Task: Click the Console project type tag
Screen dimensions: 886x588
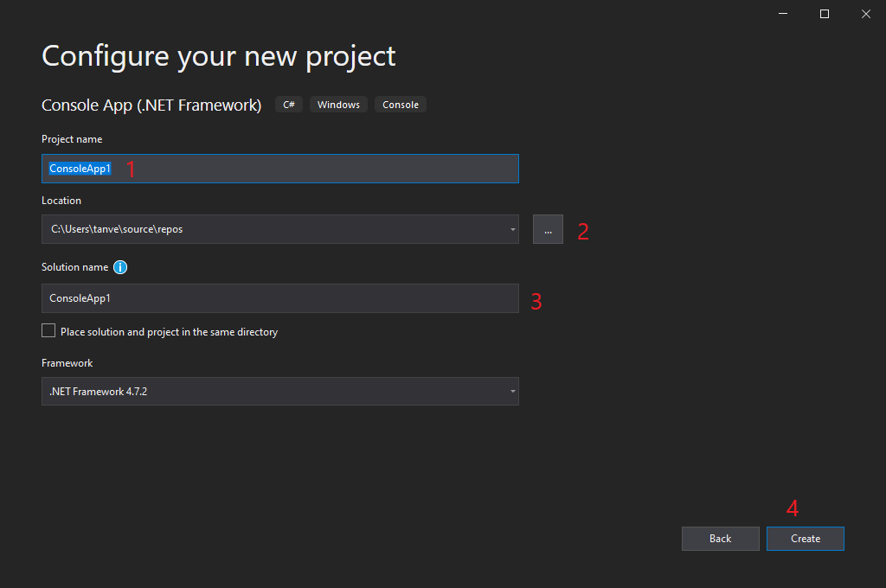Action: click(401, 105)
